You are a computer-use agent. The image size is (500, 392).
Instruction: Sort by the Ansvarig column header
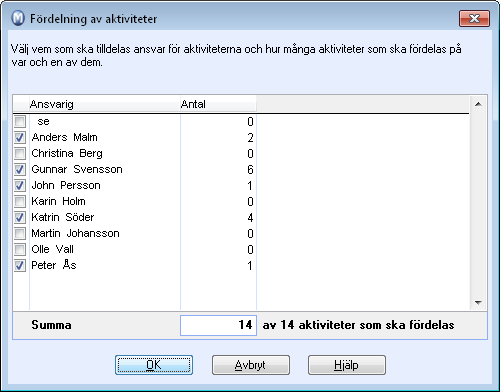tap(104, 104)
